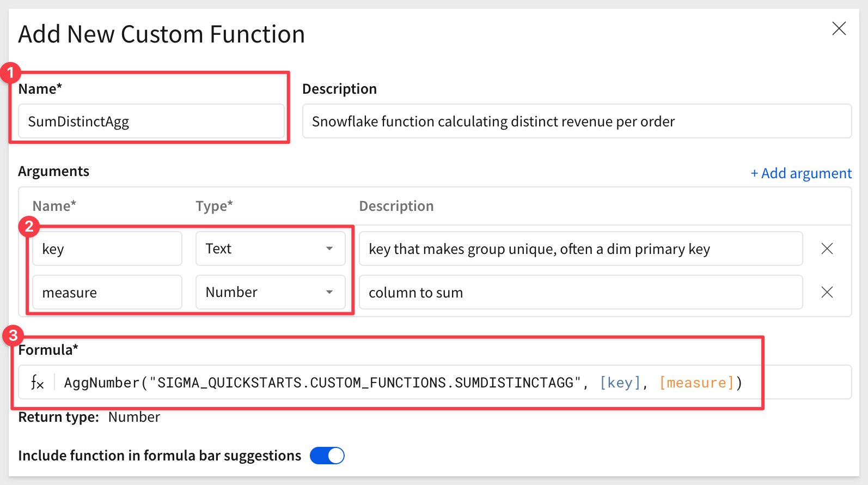The height and width of the screenshot is (485, 868).
Task: Remove the key argument row
Action: tap(827, 248)
